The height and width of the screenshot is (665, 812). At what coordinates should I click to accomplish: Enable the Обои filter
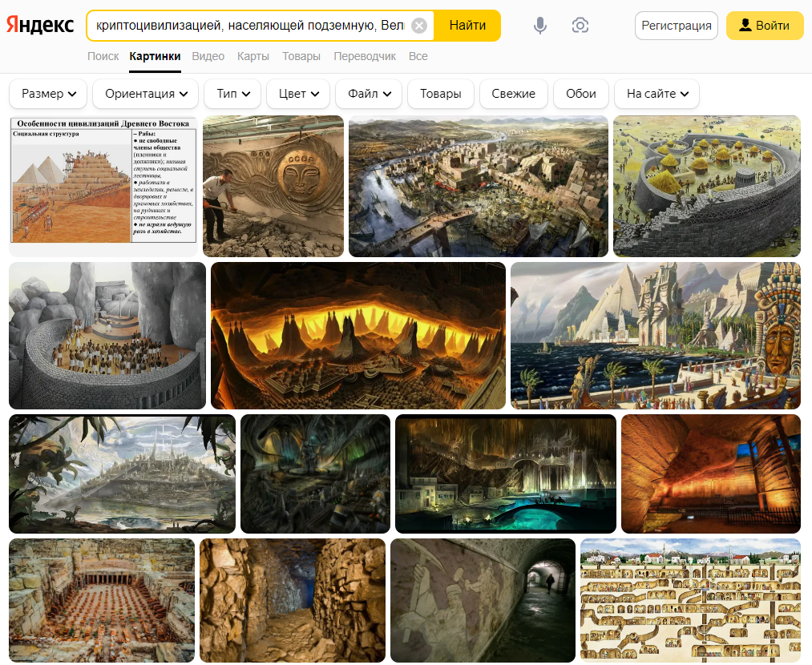point(581,94)
